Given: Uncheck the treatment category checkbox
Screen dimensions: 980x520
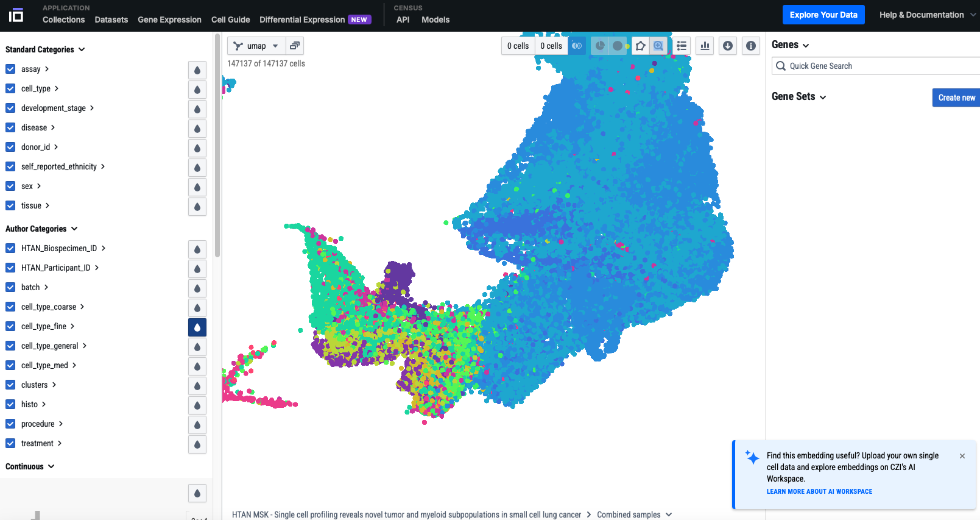Looking at the screenshot, I should pos(10,443).
